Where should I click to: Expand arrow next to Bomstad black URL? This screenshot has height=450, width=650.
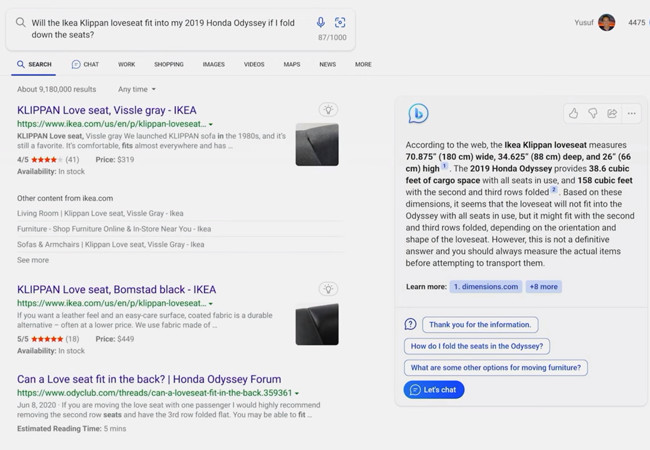click(x=211, y=304)
